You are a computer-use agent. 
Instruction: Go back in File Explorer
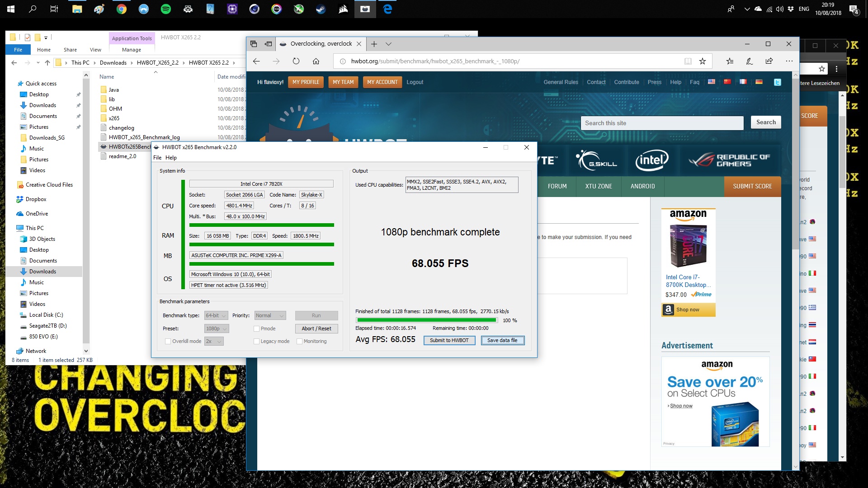[x=14, y=63]
